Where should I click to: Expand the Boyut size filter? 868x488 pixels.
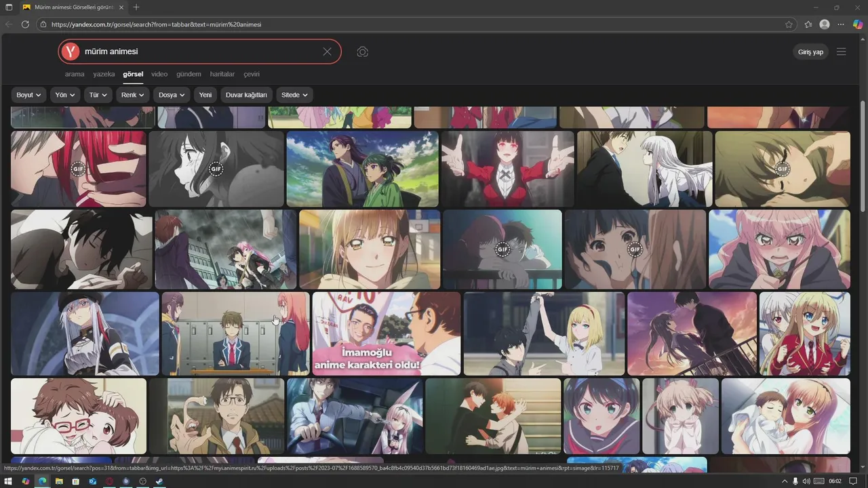pyautogui.click(x=29, y=95)
